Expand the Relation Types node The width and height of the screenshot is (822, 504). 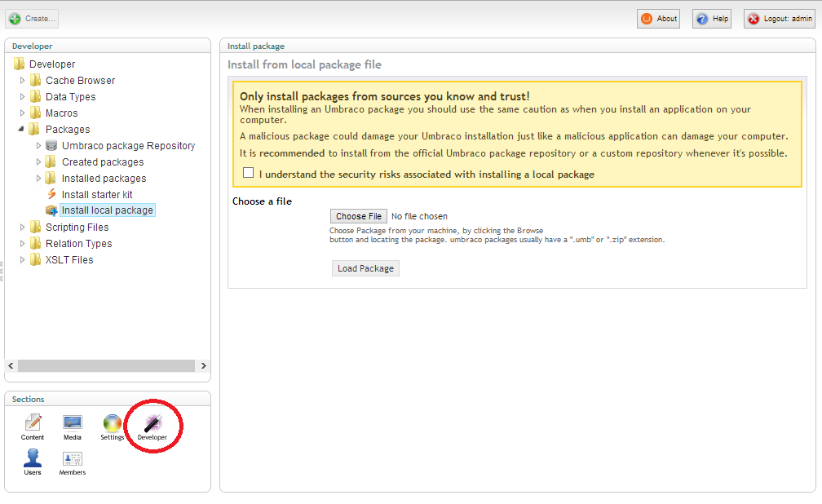pyautogui.click(x=22, y=243)
